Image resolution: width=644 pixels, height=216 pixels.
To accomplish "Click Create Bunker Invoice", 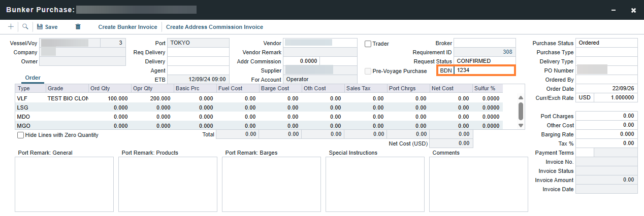I will (128, 27).
